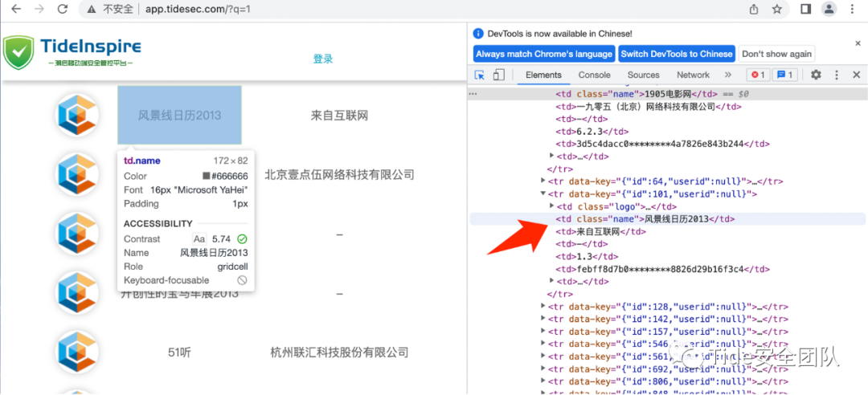Click the blue message count badge
The width and height of the screenshot is (868, 395).
(x=785, y=75)
